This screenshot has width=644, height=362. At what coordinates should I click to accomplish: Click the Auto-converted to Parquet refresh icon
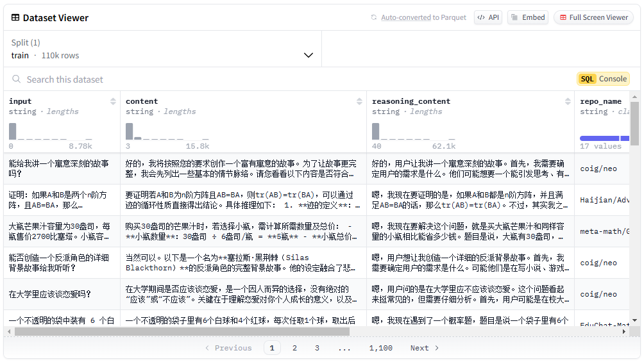[x=374, y=18]
